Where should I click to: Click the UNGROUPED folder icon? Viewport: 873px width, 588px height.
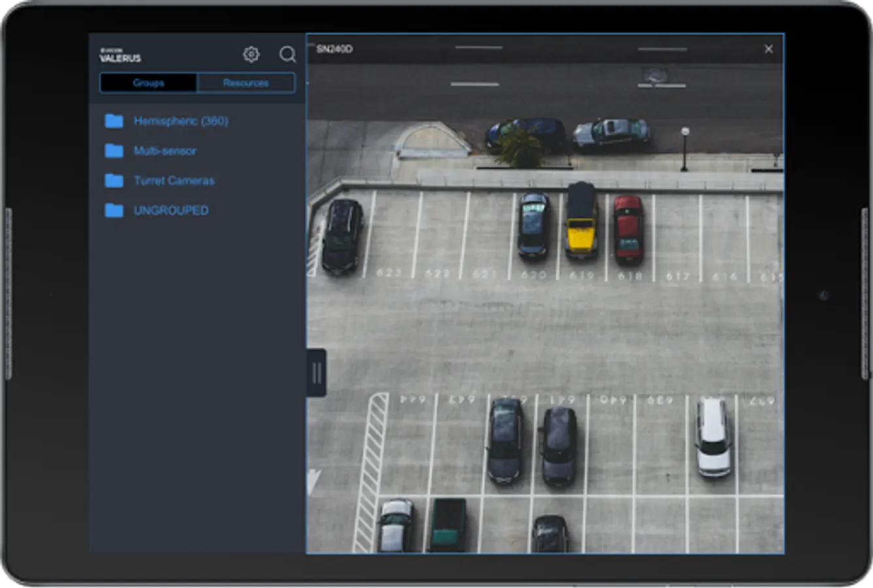click(114, 210)
